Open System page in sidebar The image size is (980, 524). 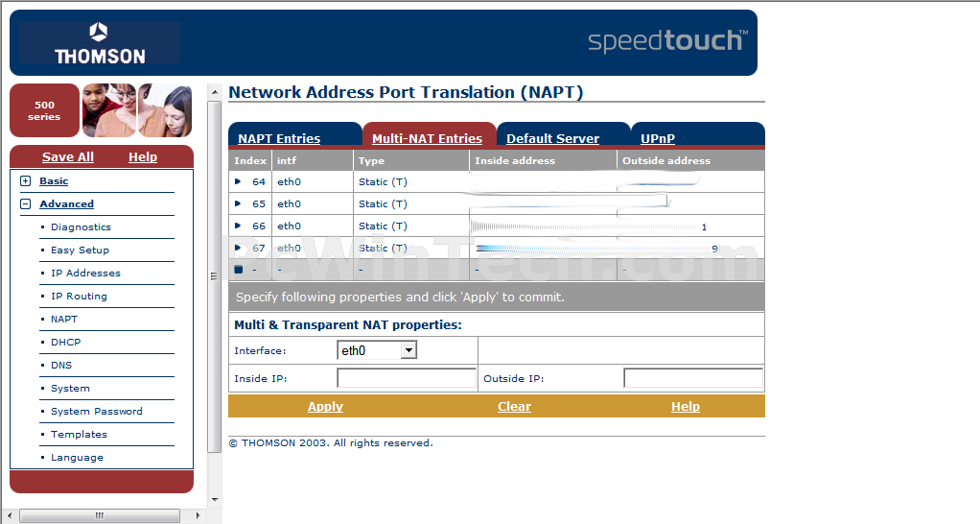point(70,389)
